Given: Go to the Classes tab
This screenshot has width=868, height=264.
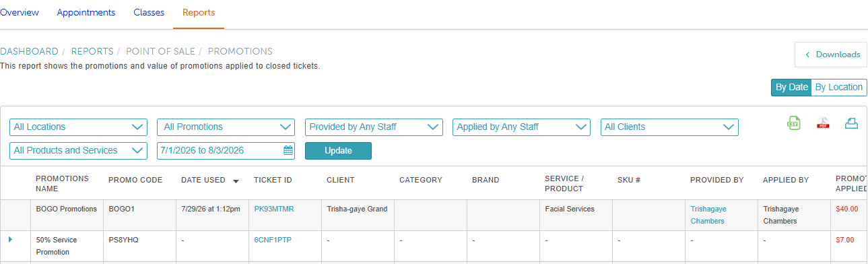Looking at the screenshot, I should (x=149, y=13).
